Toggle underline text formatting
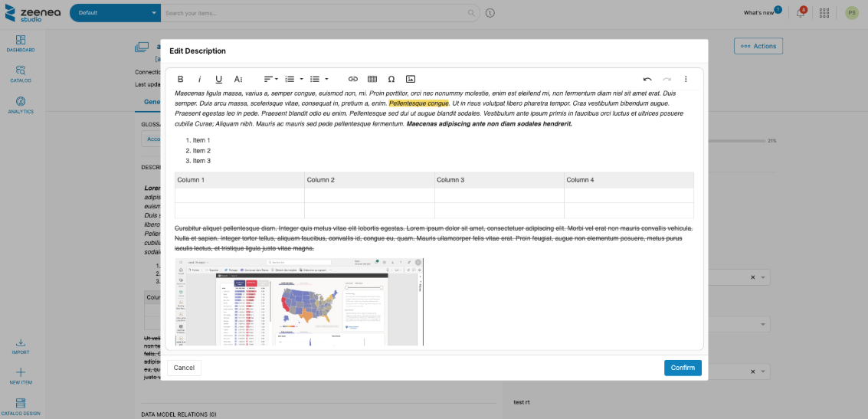The image size is (868, 419). 218,79
